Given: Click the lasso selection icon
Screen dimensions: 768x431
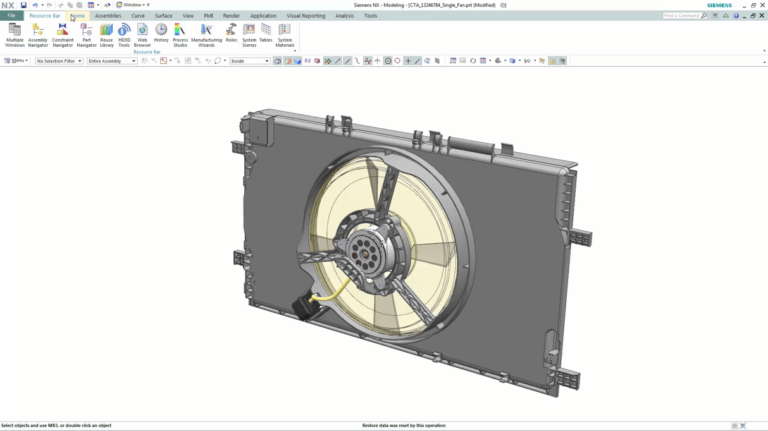Looking at the screenshot, I should (217, 61).
